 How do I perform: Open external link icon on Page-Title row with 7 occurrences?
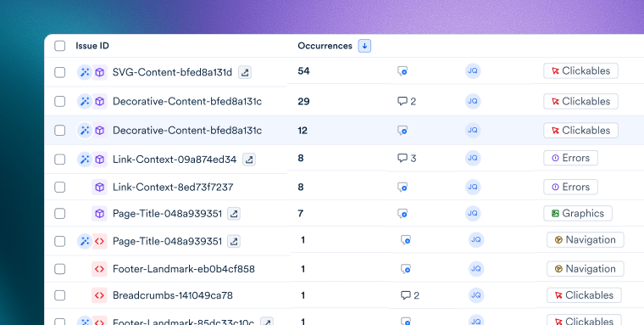click(234, 214)
